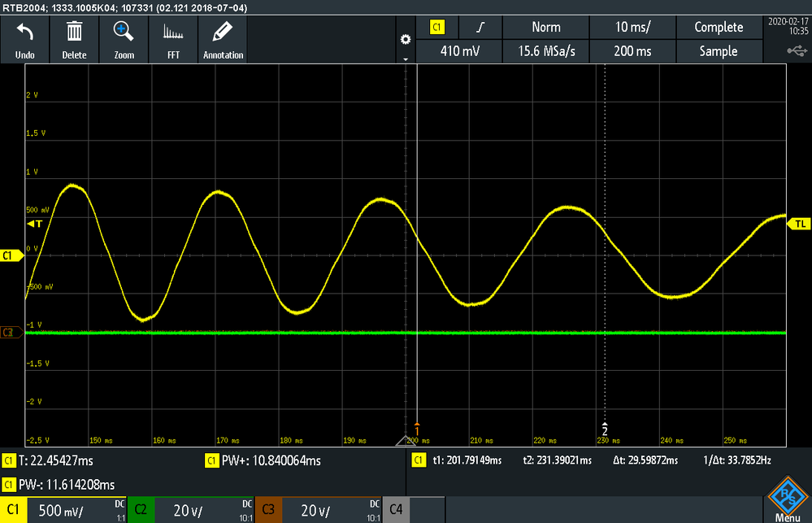The width and height of the screenshot is (812, 523).
Task: Click the USB connection status icon
Action: [797, 50]
